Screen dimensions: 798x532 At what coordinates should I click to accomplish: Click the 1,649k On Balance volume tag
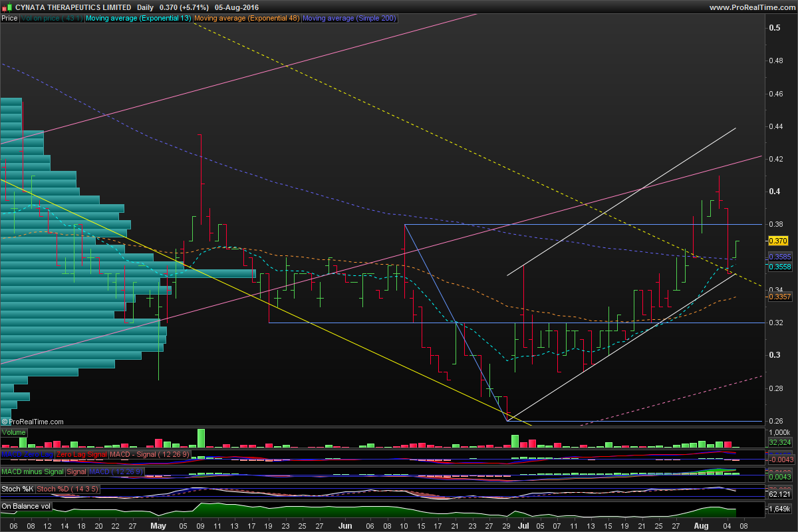coord(779,509)
